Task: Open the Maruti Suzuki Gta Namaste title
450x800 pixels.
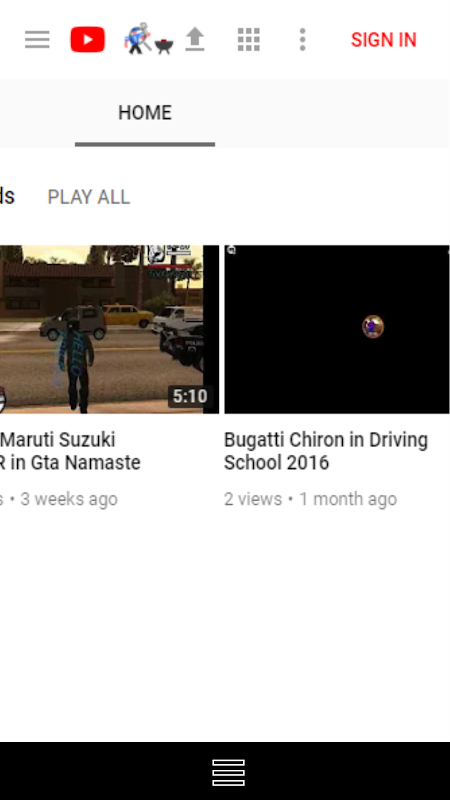Action: 70,451
